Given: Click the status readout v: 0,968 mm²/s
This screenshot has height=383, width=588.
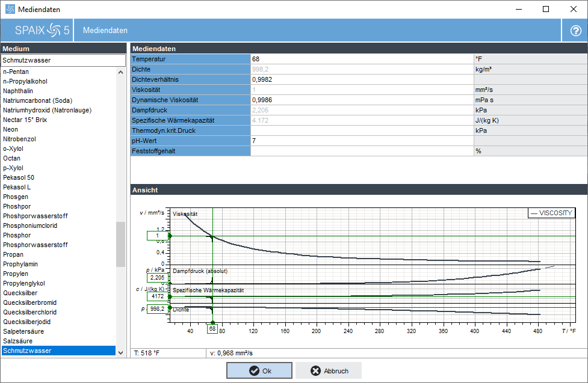Looking at the screenshot, I should tap(231, 353).
